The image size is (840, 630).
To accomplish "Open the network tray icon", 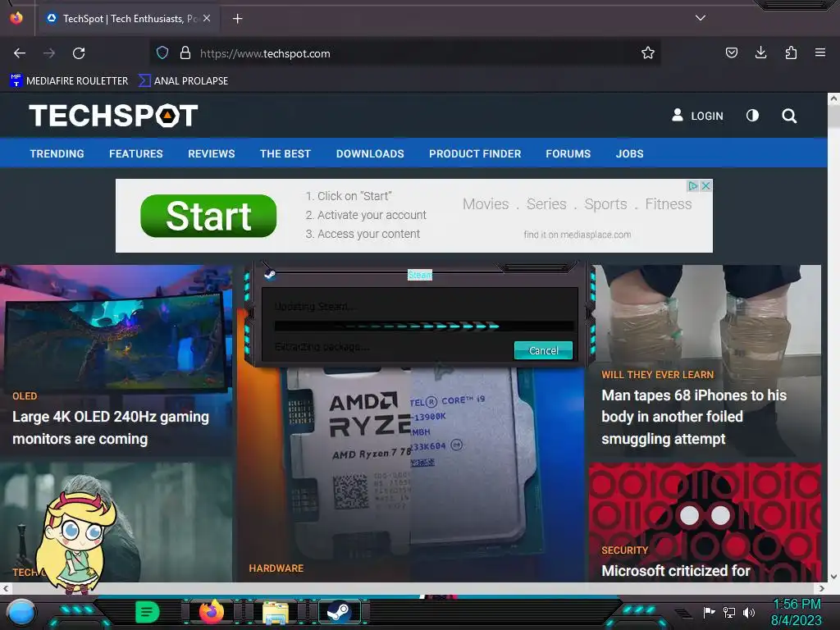I will pos(728,612).
